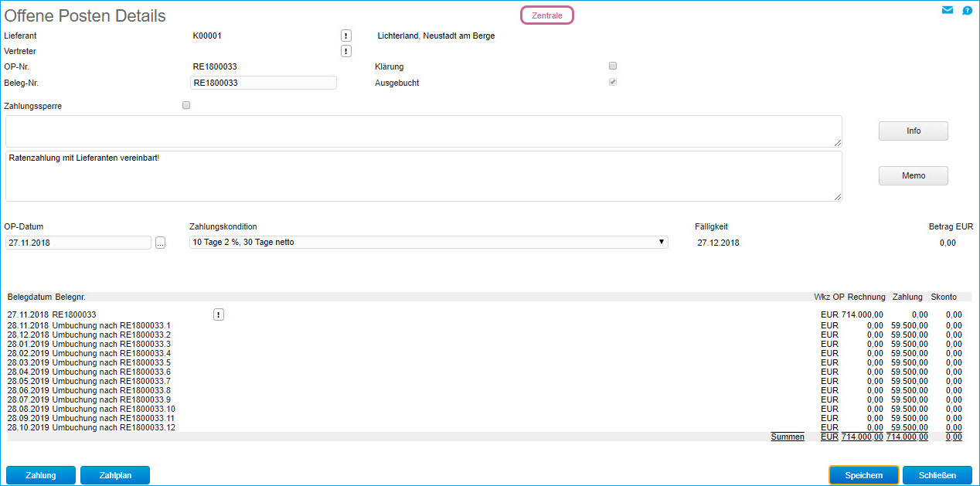Click the Info button

pyautogui.click(x=913, y=131)
